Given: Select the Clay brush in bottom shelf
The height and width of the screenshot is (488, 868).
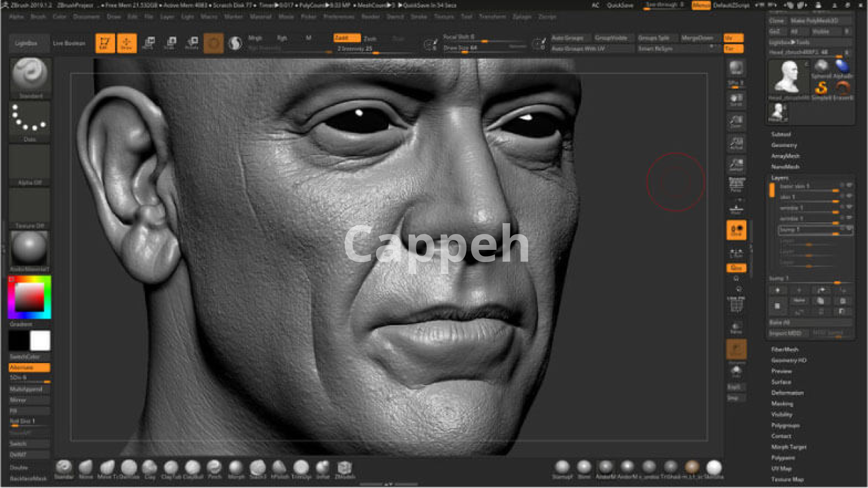Looking at the screenshot, I should (150, 467).
